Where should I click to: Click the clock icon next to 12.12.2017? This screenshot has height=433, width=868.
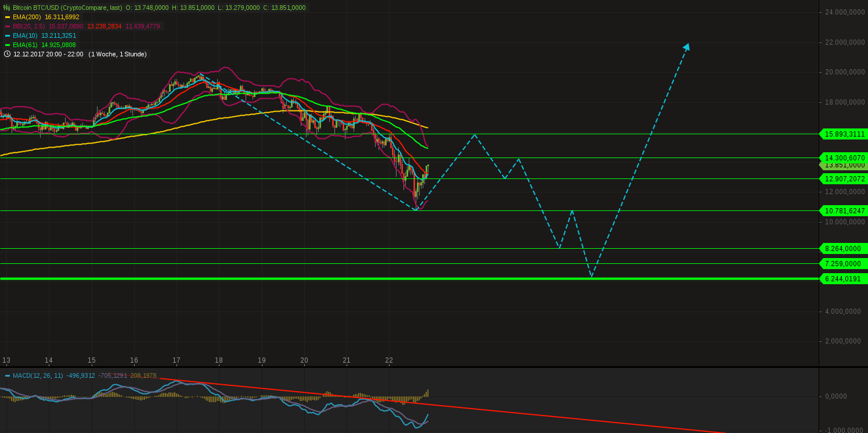coord(7,54)
